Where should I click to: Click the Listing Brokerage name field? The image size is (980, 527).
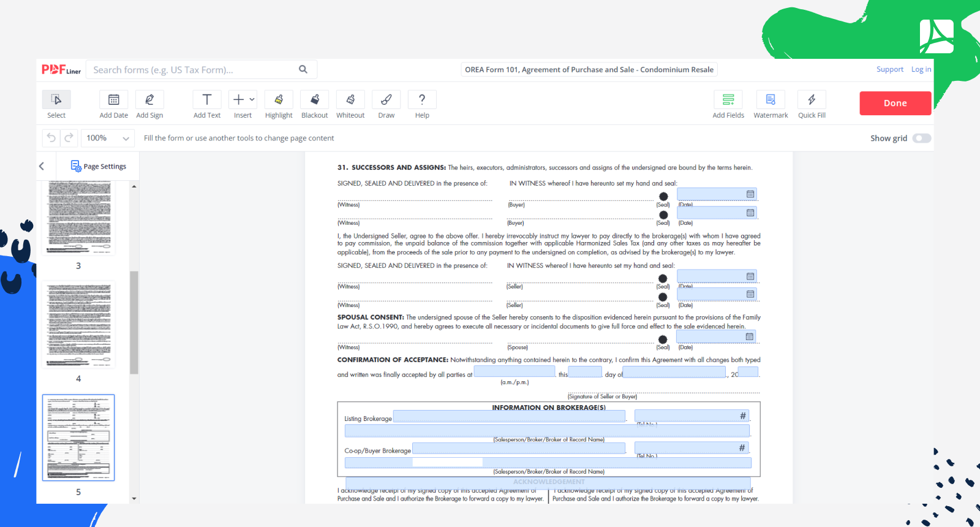coord(509,416)
